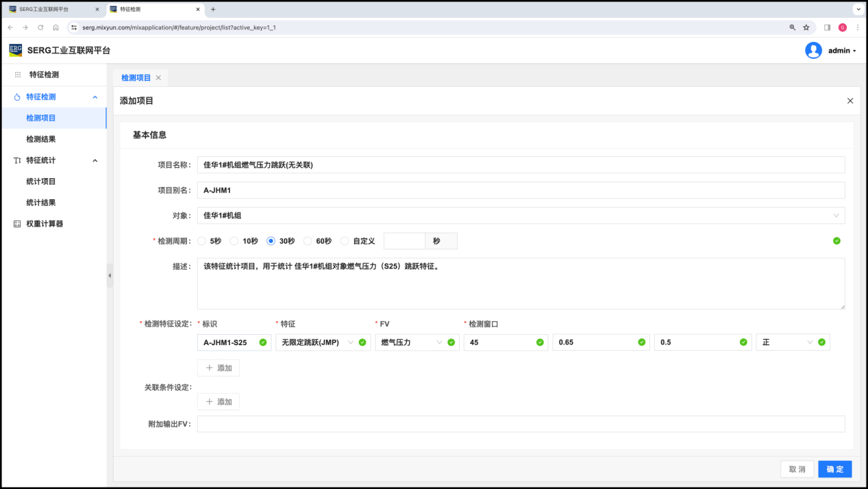868x489 pixels.
Task: Open the 对象 dropdown showing 佳华1#机组
Action: pyautogui.click(x=521, y=216)
